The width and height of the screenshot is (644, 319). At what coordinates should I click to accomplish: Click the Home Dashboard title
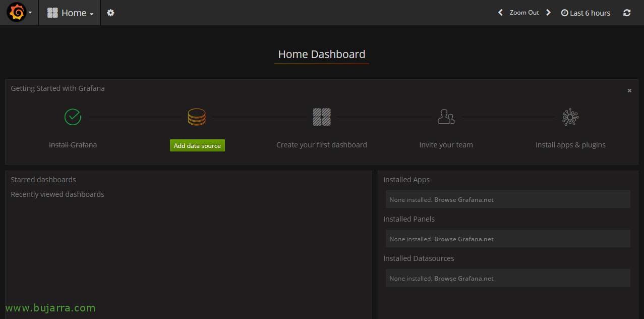tap(322, 55)
